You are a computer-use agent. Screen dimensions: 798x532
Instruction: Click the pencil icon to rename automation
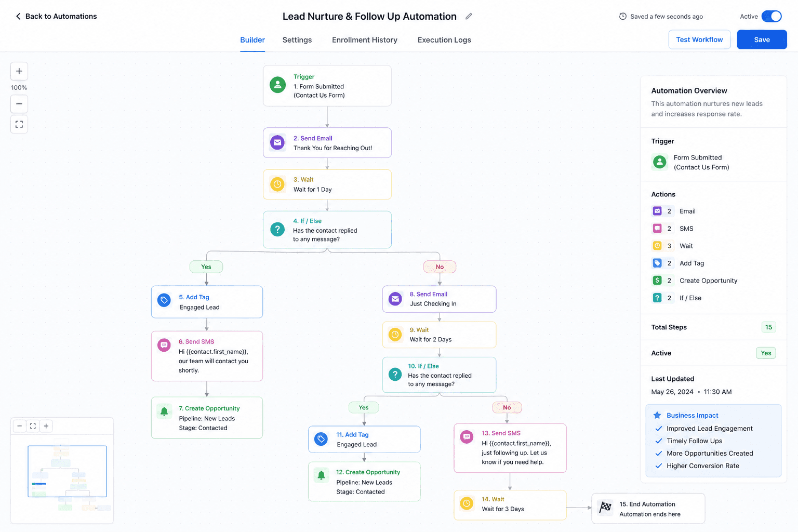[x=469, y=16]
